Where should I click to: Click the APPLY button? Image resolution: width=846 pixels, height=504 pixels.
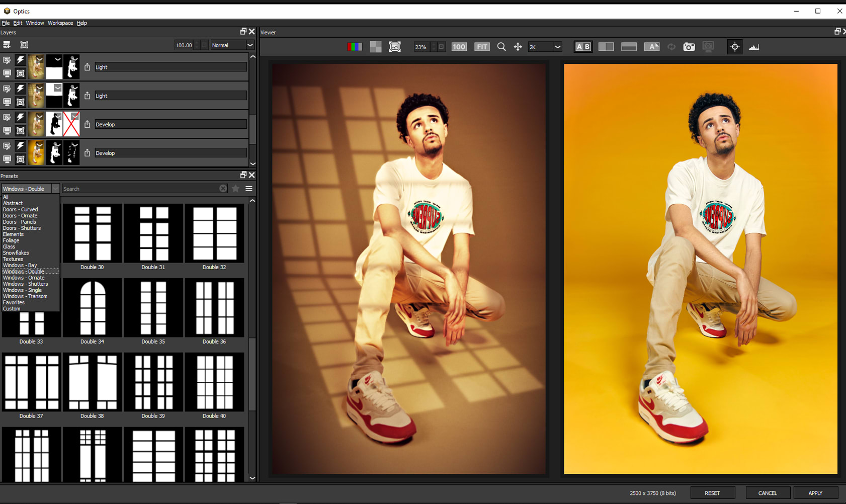tap(815, 493)
